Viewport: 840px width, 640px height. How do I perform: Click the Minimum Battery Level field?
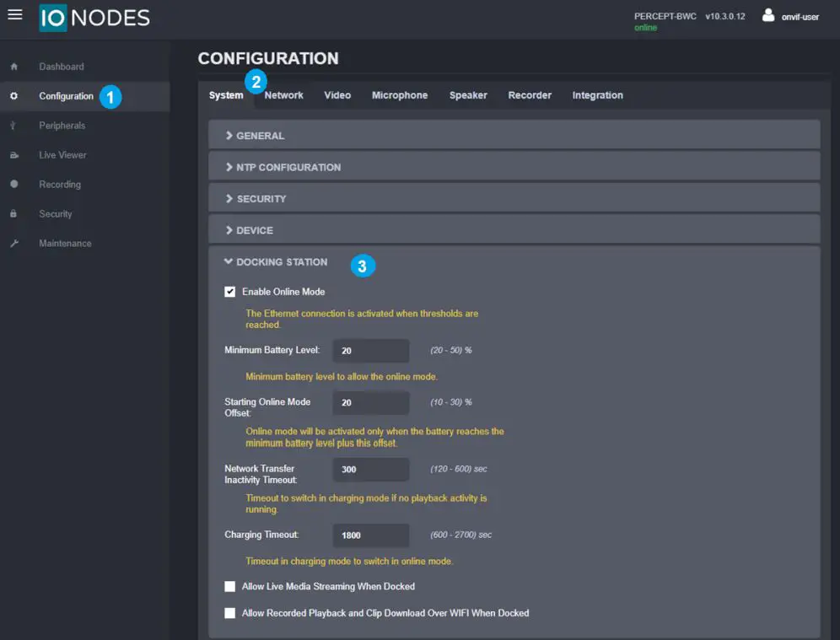pos(371,351)
